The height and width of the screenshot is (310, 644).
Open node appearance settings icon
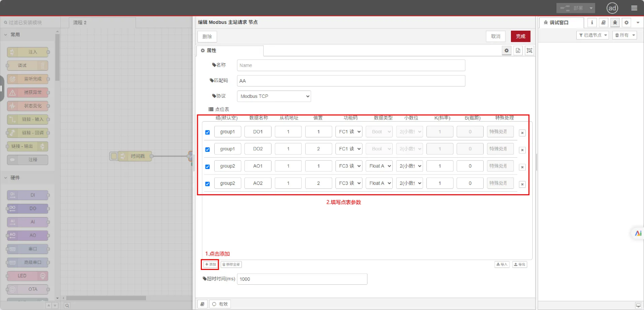529,50
